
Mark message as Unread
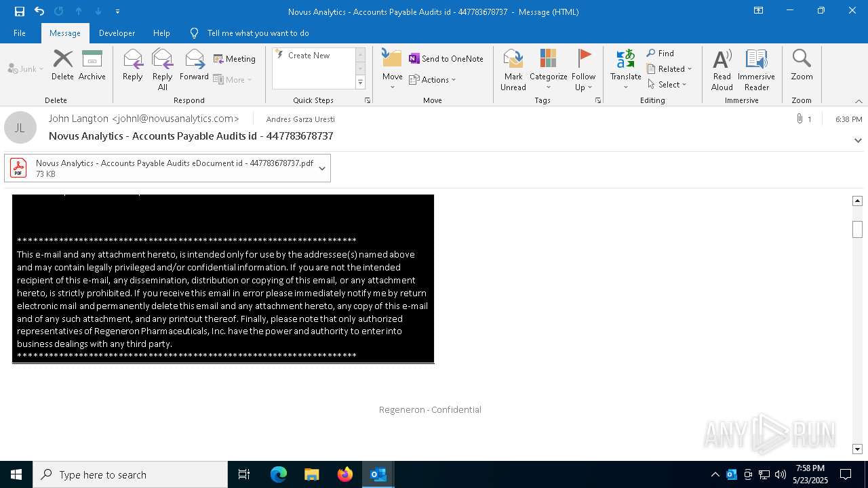(513, 70)
